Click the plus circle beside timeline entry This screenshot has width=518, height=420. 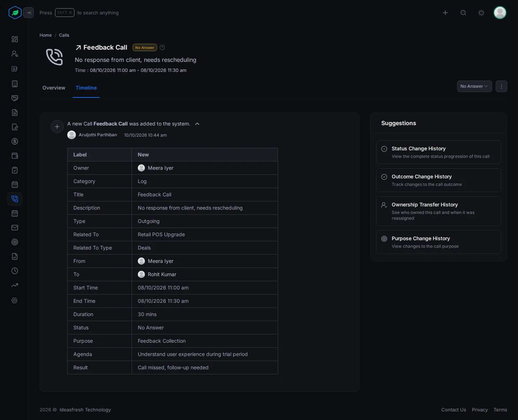57,127
